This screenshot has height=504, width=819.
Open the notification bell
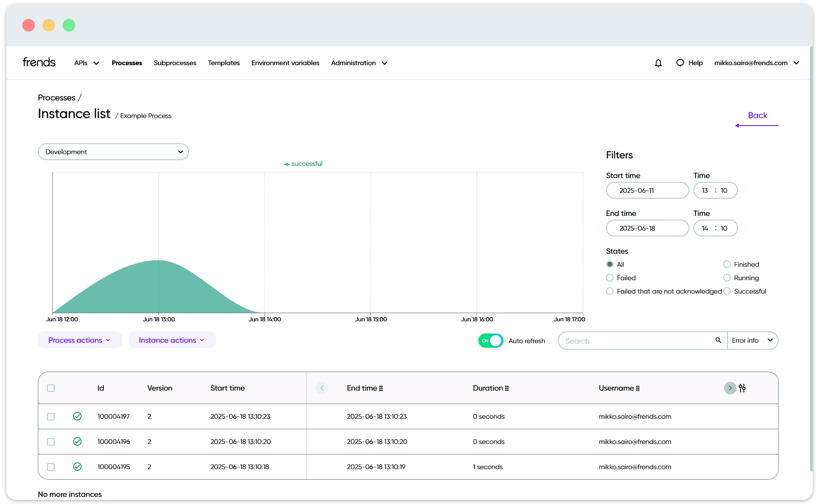point(658,63)
